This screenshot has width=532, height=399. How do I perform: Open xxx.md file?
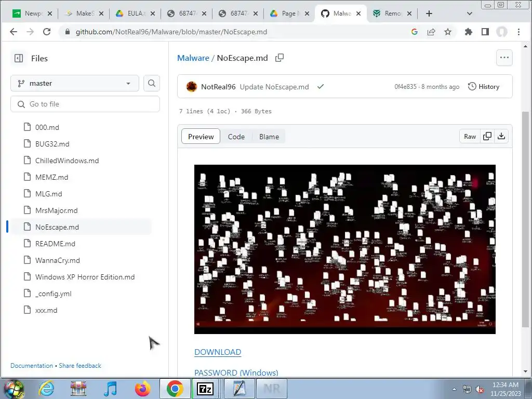46,310
